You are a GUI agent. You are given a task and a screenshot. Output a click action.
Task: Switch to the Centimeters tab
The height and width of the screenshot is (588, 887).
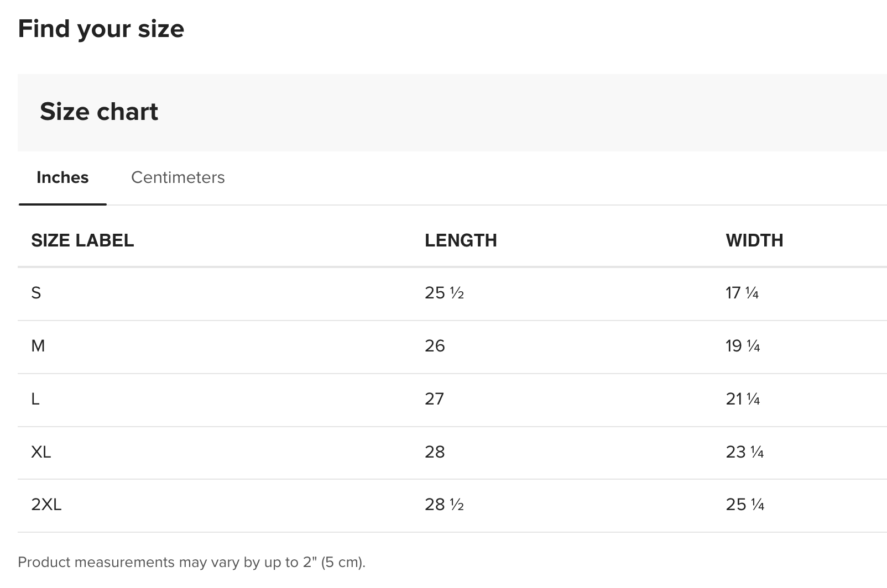[x=178, y=177]
